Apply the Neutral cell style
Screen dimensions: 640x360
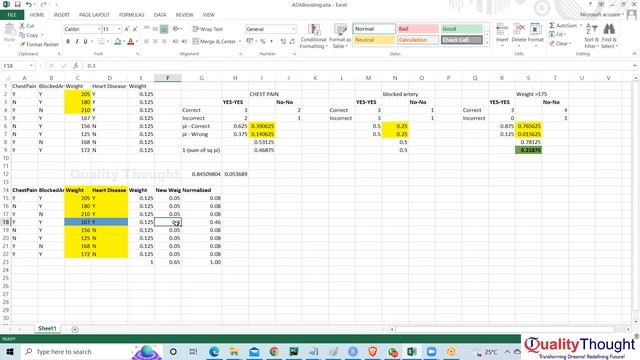pyautogui.click(x=373, y=40)
